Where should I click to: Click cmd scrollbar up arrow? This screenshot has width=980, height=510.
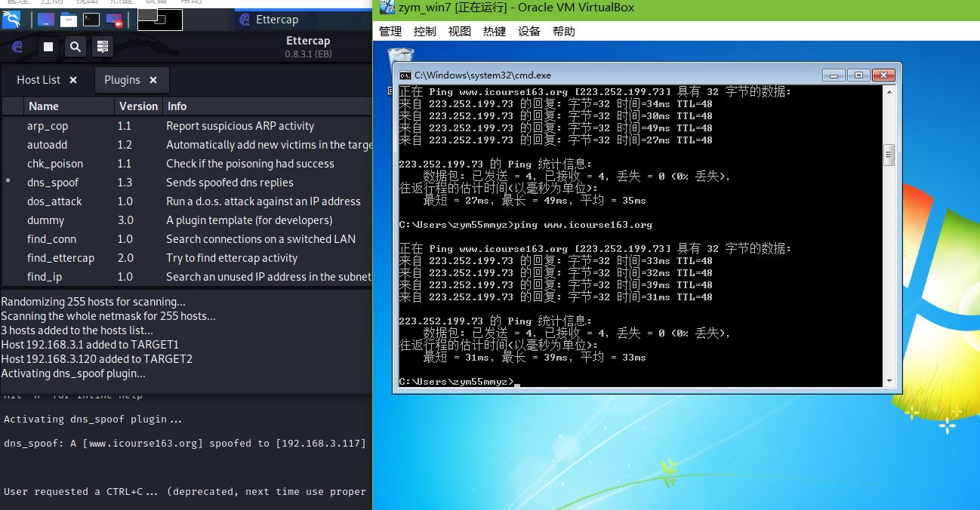pos(889,92)
